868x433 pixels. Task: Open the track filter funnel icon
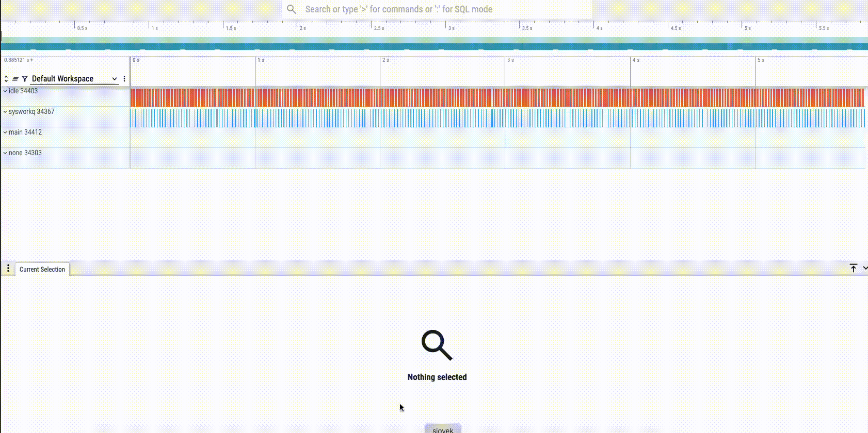click(x=24, y=79)
